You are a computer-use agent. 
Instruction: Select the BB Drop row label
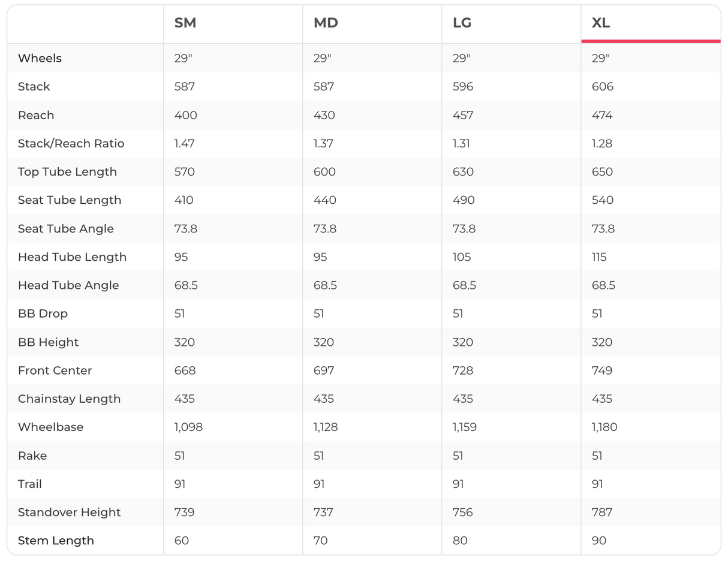tap(43, 313)
